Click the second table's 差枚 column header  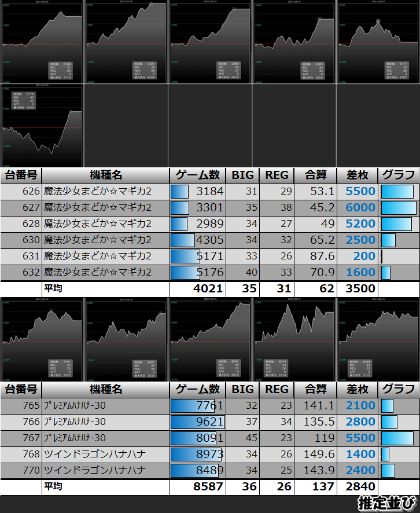click(358, 389)
